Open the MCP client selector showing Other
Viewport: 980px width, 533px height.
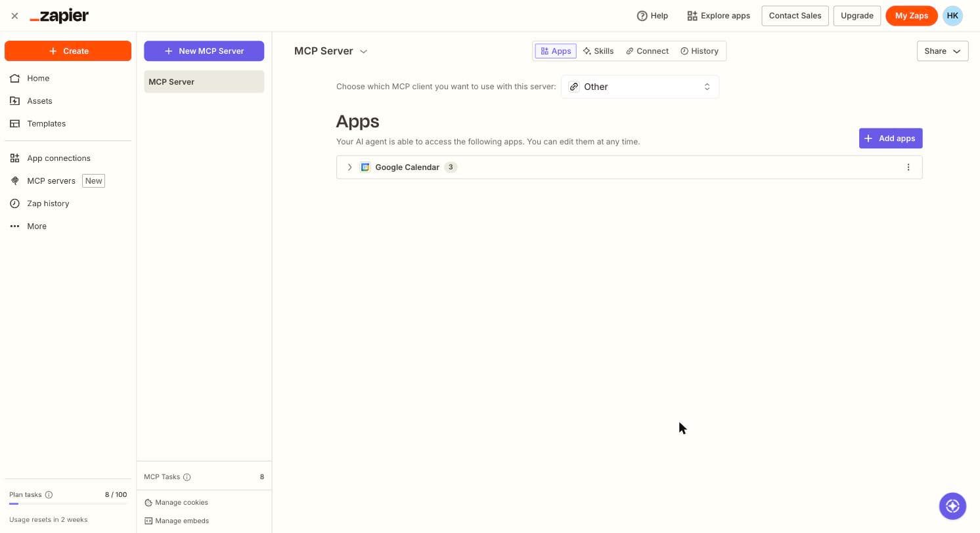[640, 87]
